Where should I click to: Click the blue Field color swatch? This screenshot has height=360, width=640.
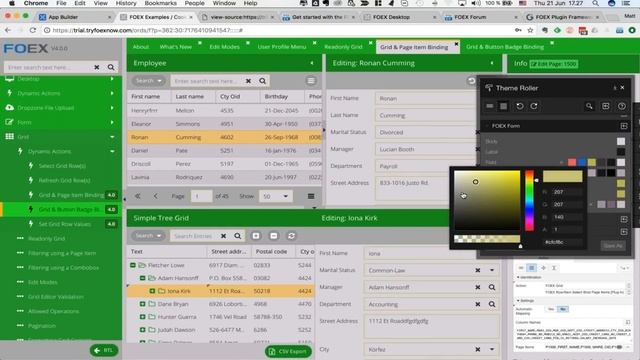[x=582, y=162]
